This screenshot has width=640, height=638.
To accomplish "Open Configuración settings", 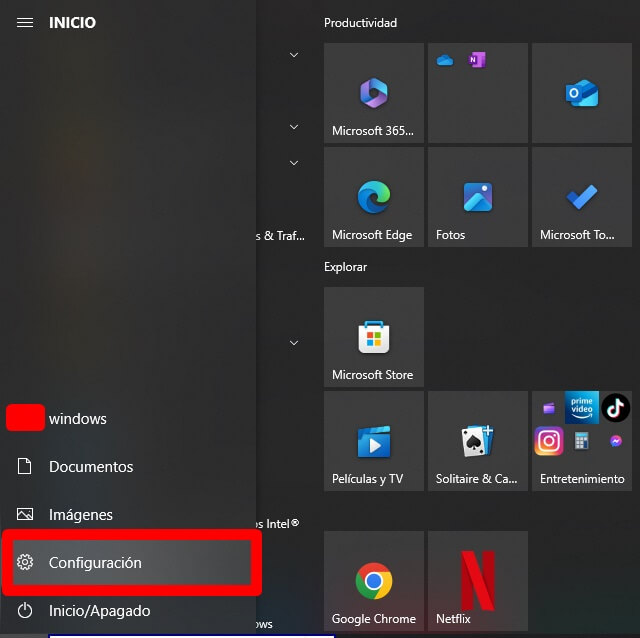I will pyautogui.click(x=131, y=562).
